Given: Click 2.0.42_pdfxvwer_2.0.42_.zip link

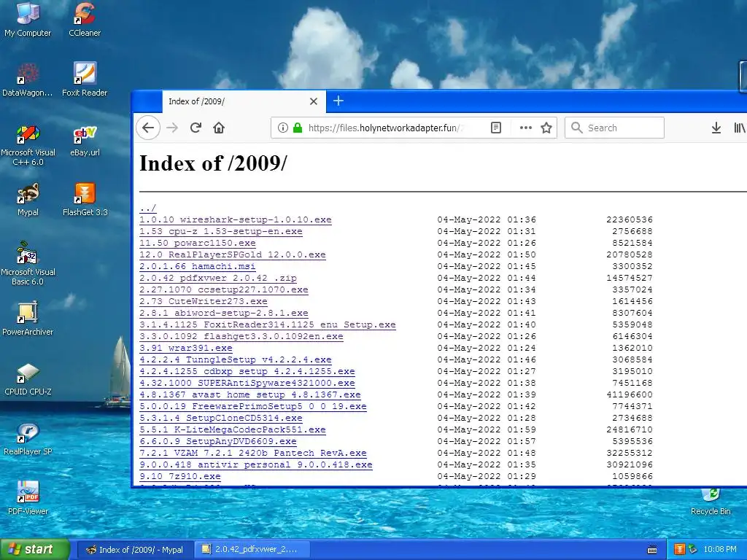Looking at the screenshot, I should 217,278.
